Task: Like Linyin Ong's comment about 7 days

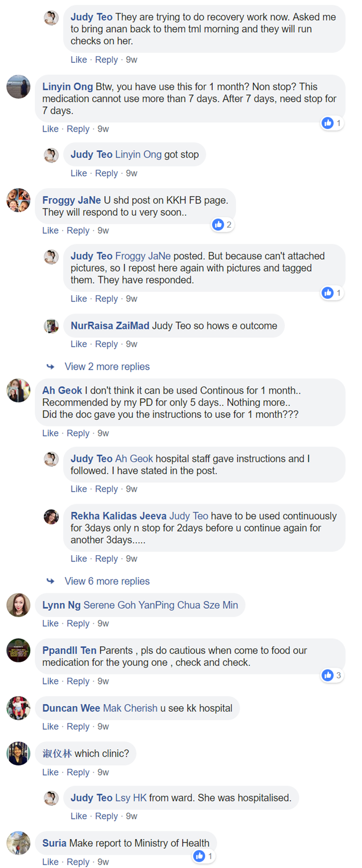Action: coord(50,129)
